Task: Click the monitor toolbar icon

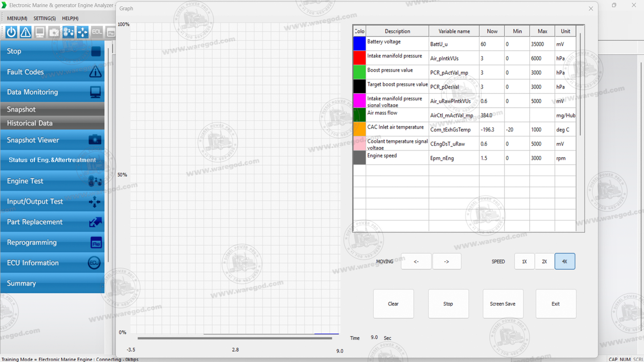Action: tap(40, 32)
